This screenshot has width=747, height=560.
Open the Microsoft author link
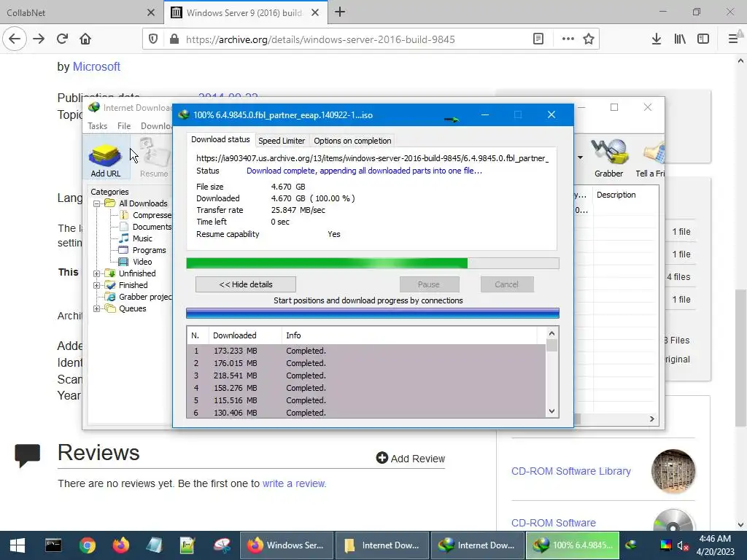[x=96, y=66]
